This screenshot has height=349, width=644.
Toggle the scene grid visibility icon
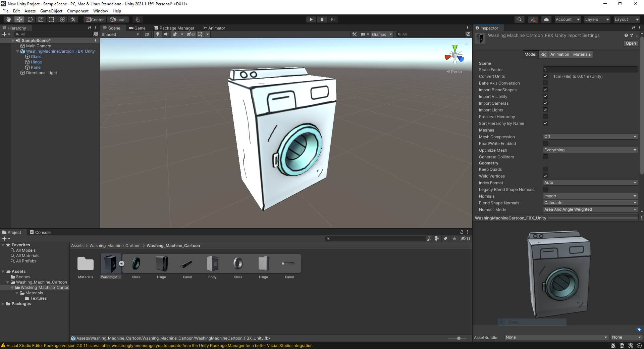200,34
